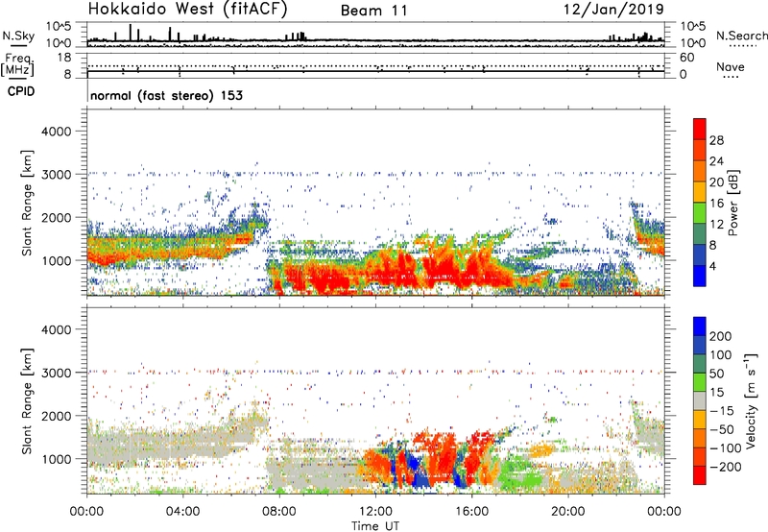Click the "20:00" time axis label

point(568,512)
